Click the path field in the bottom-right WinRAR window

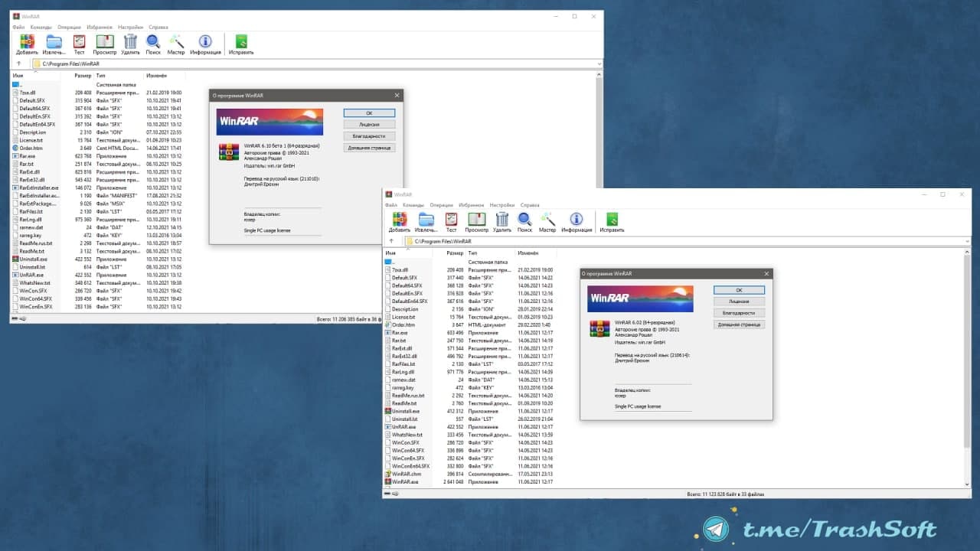click(688, 241)
